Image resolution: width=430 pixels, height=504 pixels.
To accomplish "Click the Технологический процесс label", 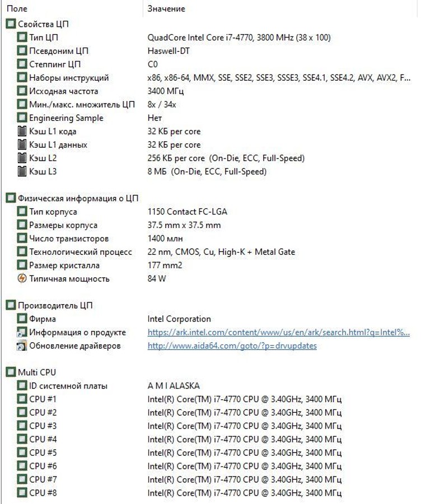I will pos(81,251).
